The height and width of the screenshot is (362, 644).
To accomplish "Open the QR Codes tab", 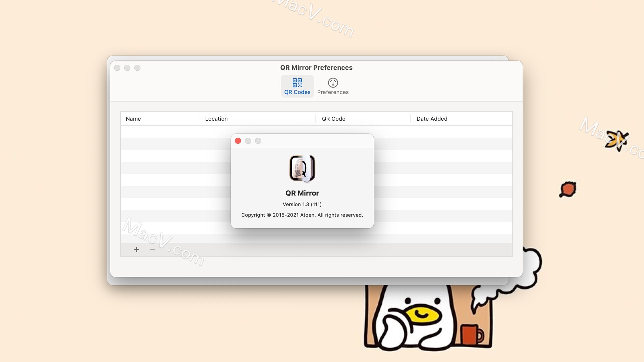I will [x=297, y=86].
